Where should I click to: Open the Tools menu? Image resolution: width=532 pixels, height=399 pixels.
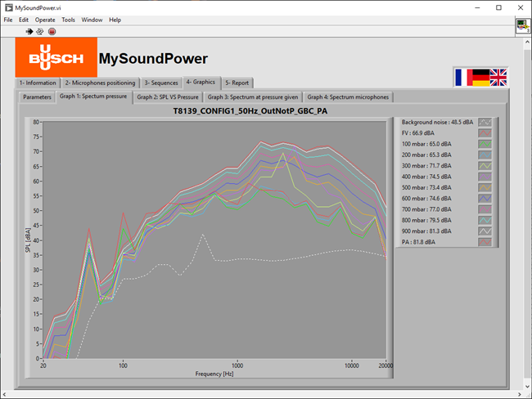(x=68, y=20)
